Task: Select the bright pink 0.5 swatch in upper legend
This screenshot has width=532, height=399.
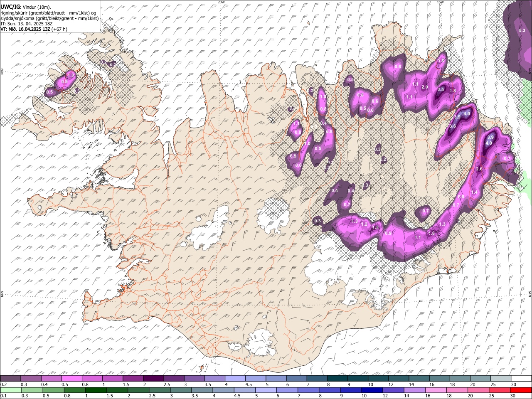Action: point(71,378)
